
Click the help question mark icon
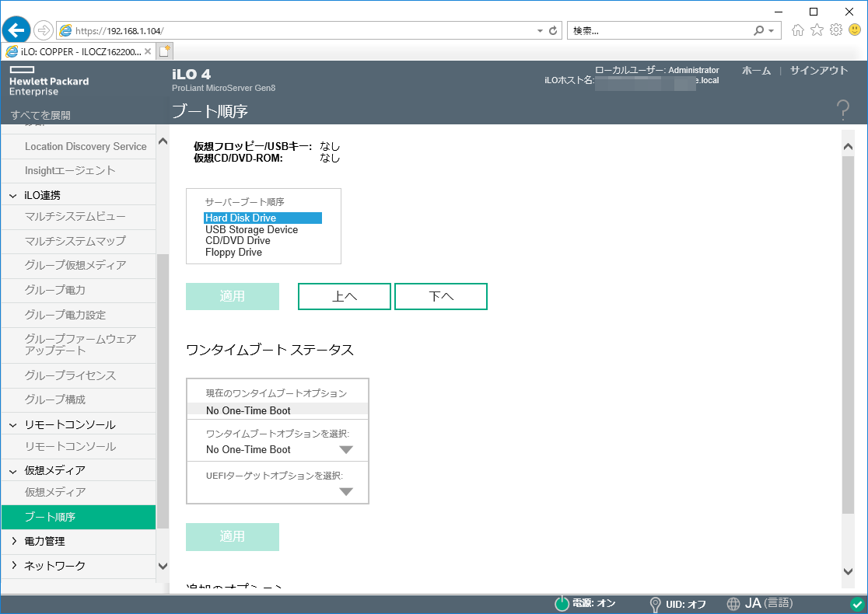[843, 110]
